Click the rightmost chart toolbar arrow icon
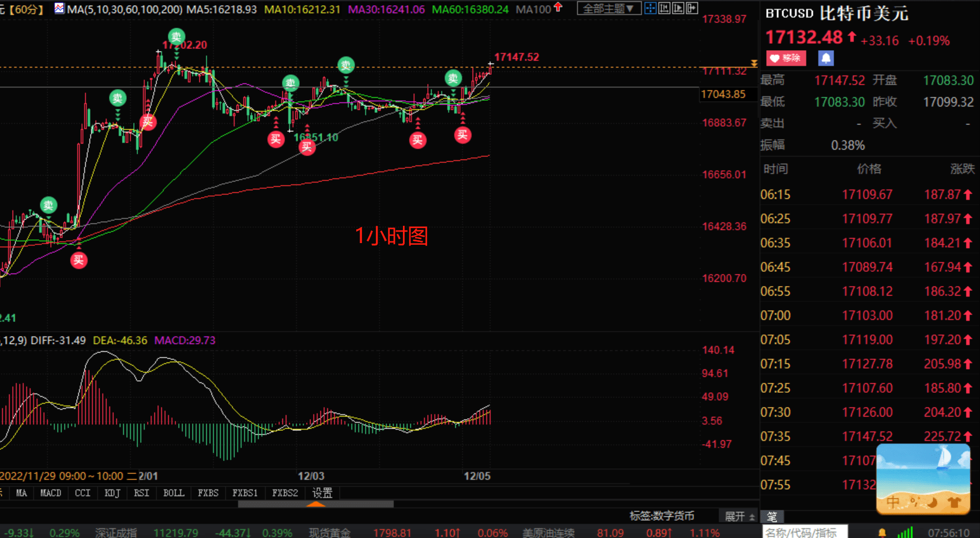Viewport: 980px width, 538px height. 692,8
